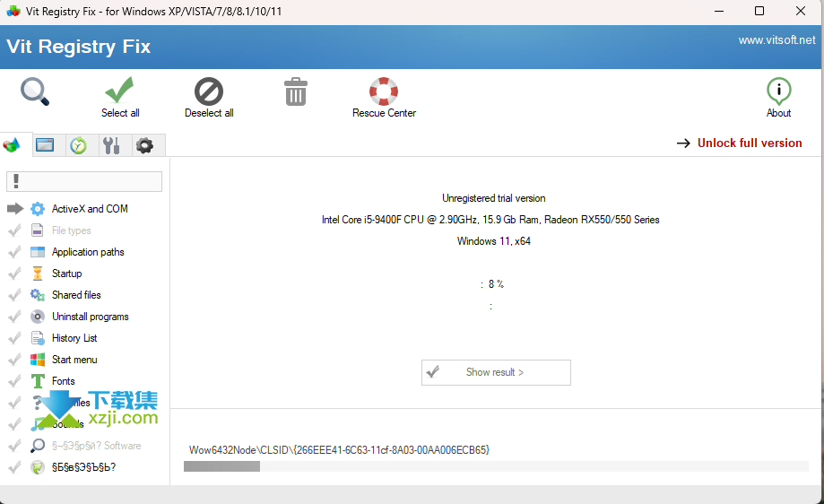Screen dimensions: 824x504
Task: Click the Deselect all toolbar button
Action: 209,97
